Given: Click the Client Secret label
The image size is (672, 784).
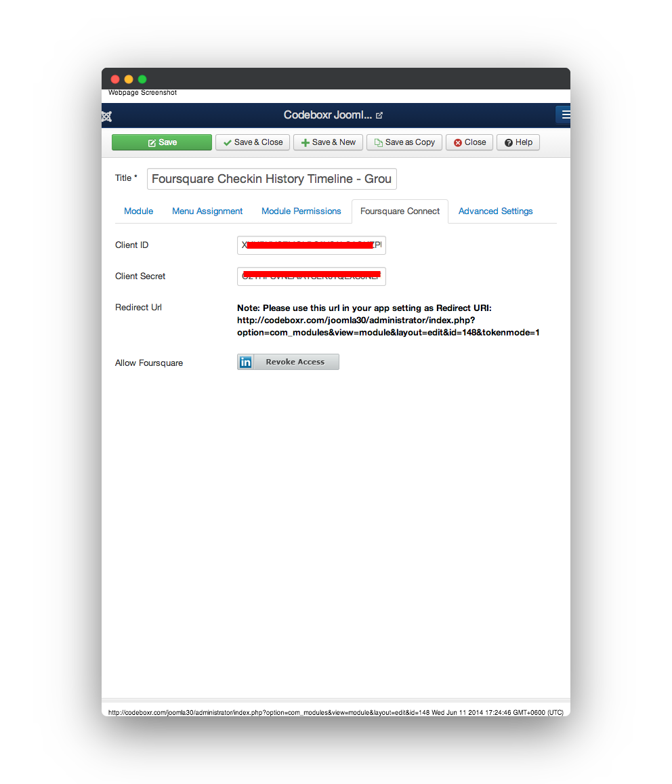Looking at the screenshot, I should coord(140,276).
